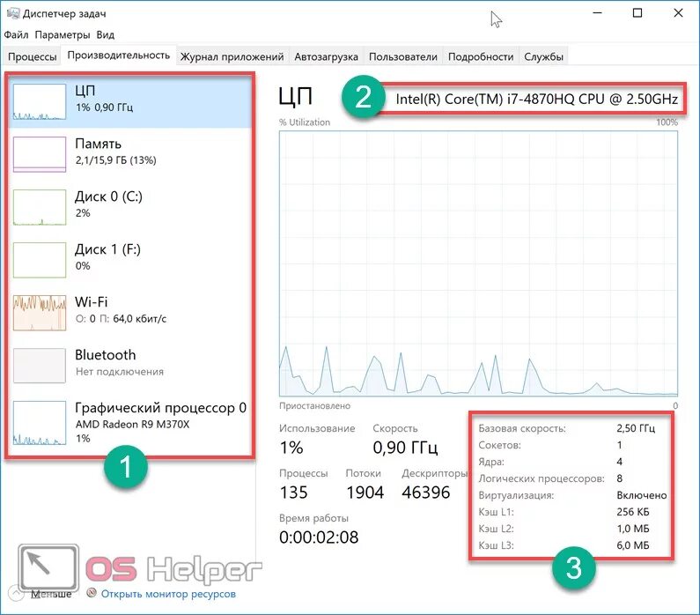The height and width of the screenshot is (615, 700).
Task: Click the Логических процессоров value 8
Action: (x=620, y=478)
